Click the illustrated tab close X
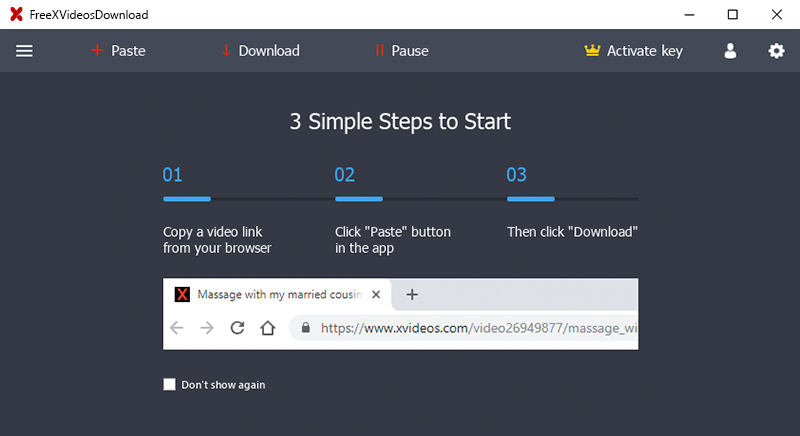Viewport: 800px width, 436px height. click(376, 294)
